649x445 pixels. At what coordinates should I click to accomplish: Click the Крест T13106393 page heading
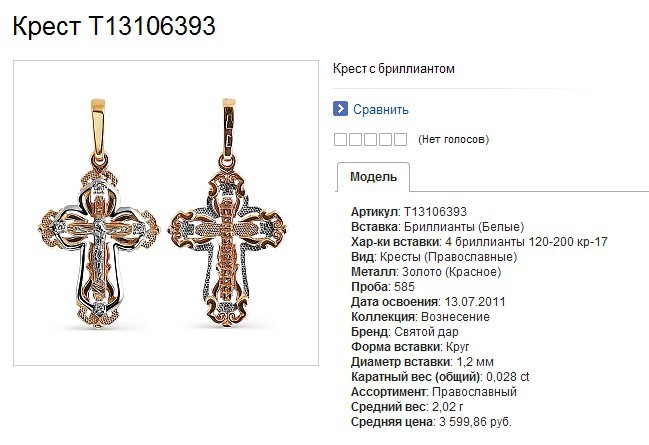(114, 26)
